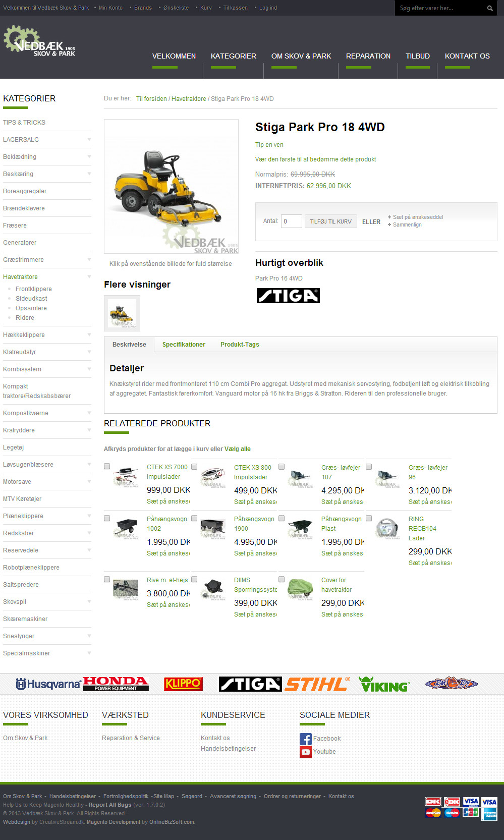Tick the CTEK XS 800 Impulslader checkbox
The width and height of the screenshot is (504, 840).
coord(194,467)
